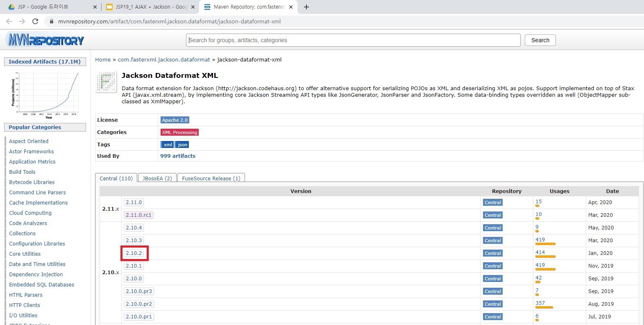644x325 pixels.
Task: Click the XML Processing category badge
Action: coord(179,132)
